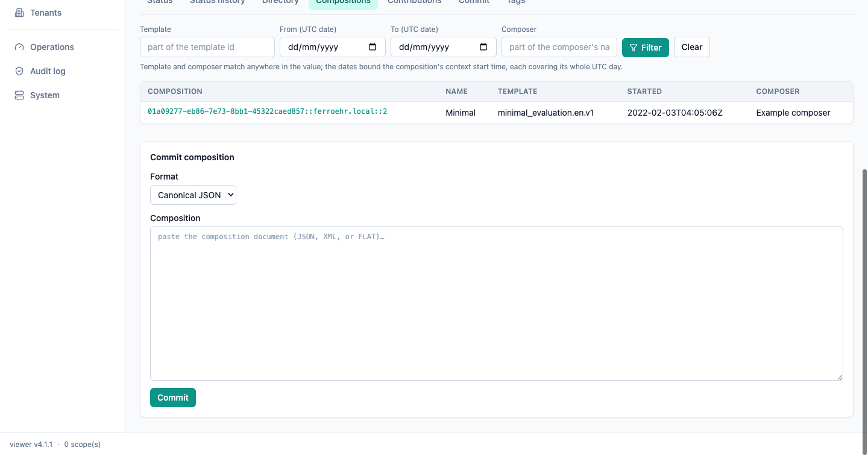Submit with the Commit button

173,398
